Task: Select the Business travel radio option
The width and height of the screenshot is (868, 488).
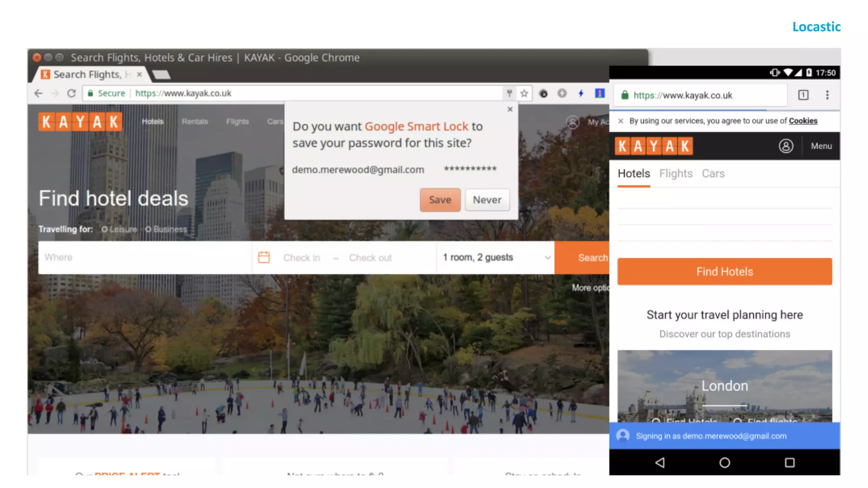Action: (148, 229)
